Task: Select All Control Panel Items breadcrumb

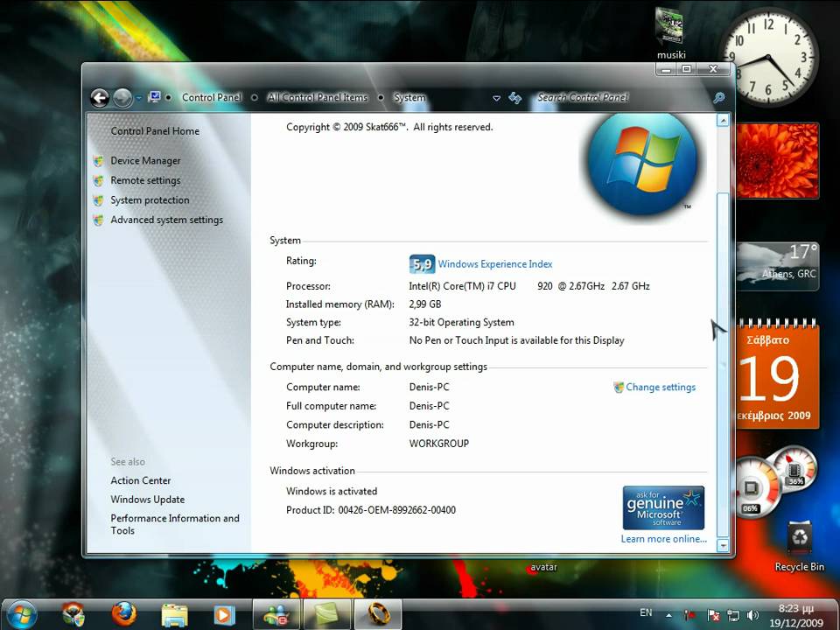Action: 318,97
